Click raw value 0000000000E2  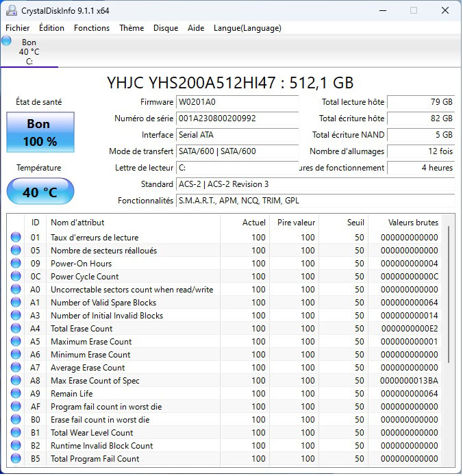pos(410,329)
